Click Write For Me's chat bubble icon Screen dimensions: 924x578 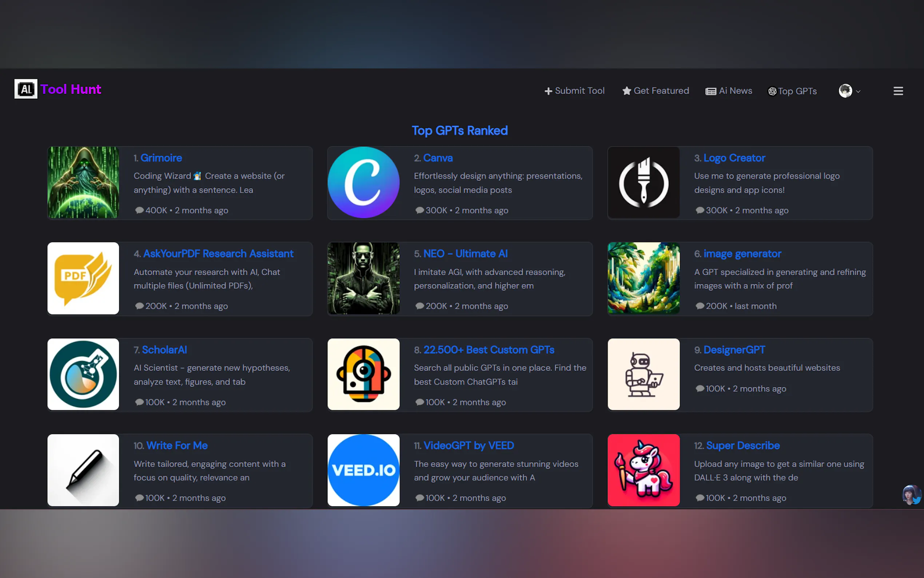(x=139, y=498)
